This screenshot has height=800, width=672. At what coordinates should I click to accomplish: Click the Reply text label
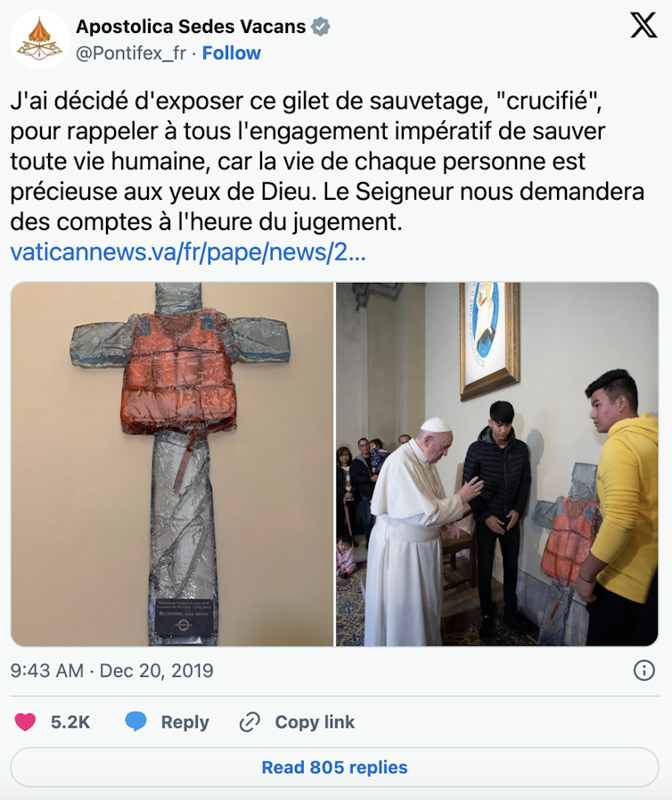[x=185, y=722]
